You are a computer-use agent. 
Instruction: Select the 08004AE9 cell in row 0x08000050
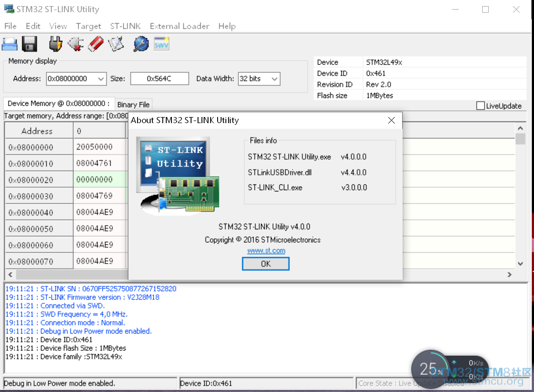click(x=100, y=228)
